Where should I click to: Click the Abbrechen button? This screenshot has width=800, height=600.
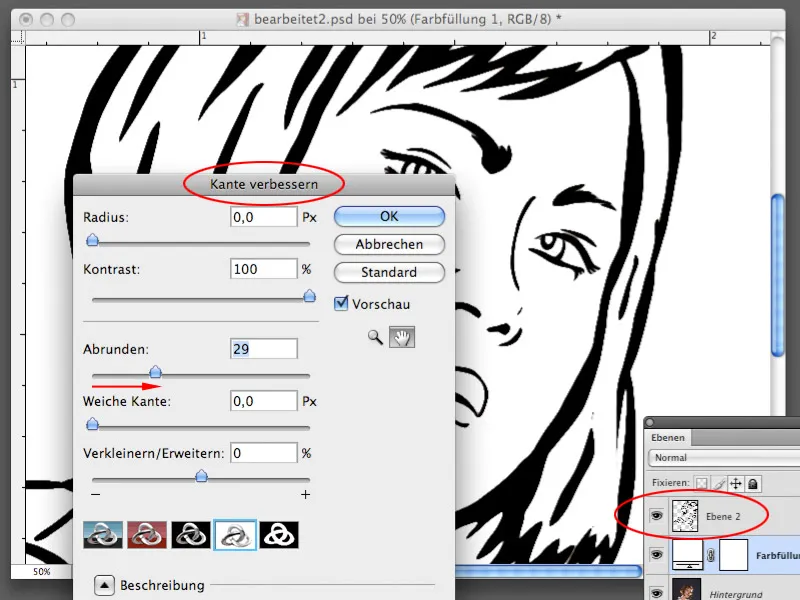coord(389,244)
